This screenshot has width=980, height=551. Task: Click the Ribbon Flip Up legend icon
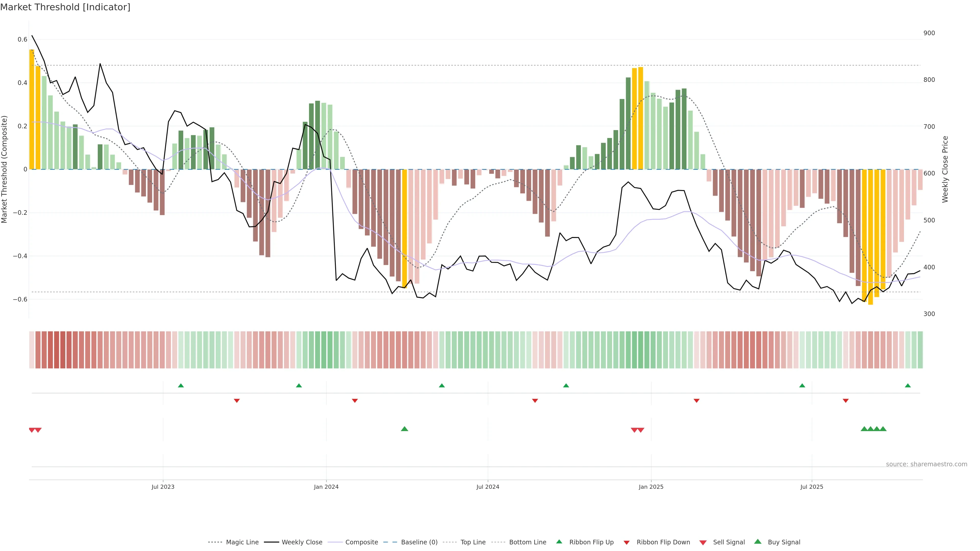tap(559, 542)
